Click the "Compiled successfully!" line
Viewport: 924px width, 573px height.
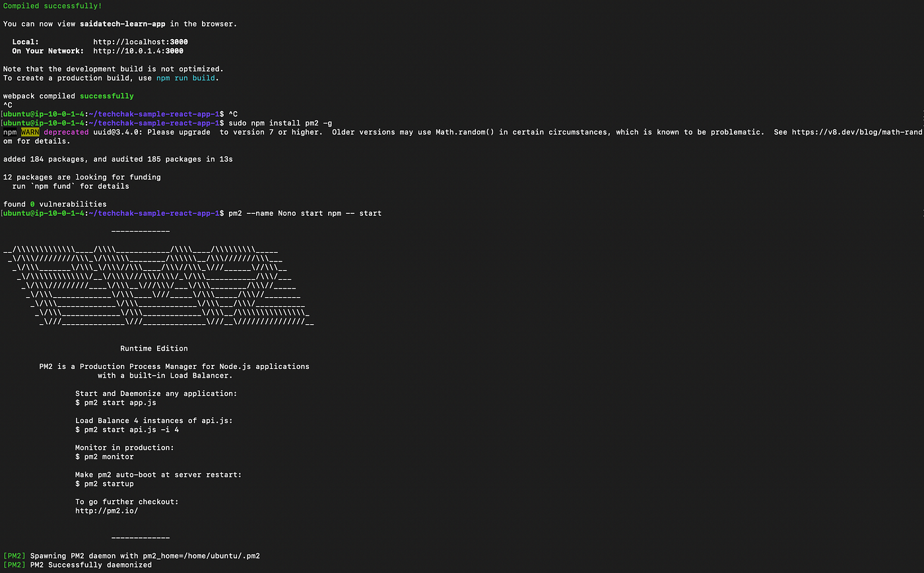[53, 6]
